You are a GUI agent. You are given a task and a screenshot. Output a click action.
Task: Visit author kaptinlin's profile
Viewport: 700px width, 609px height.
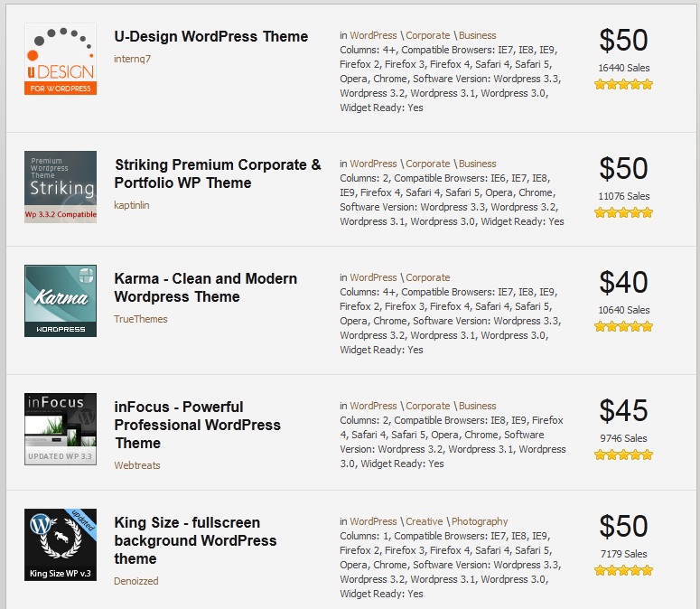(132, 205)
